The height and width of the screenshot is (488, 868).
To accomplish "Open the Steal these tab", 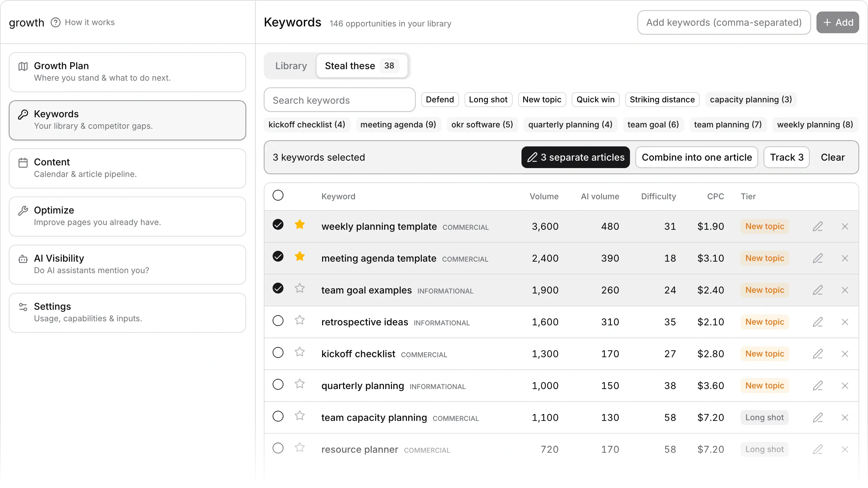I will point(362,66).
